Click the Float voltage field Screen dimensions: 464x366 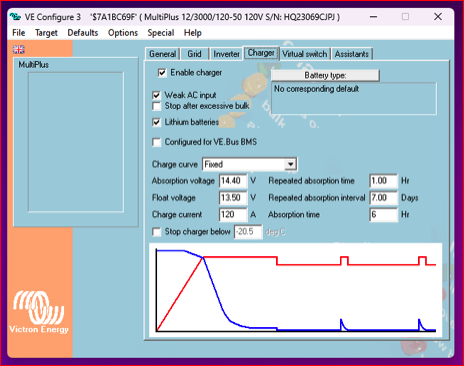click(x=233, y=198)
